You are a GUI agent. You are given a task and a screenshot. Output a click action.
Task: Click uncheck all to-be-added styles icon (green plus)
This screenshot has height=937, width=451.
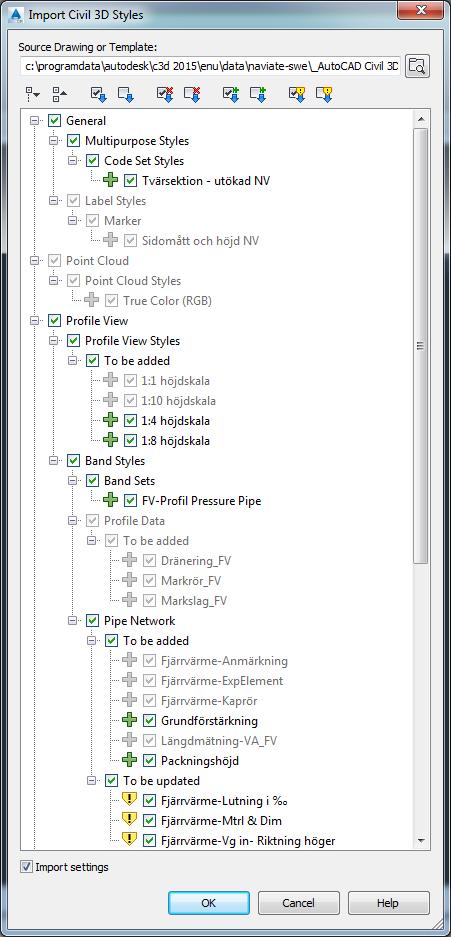257,93
